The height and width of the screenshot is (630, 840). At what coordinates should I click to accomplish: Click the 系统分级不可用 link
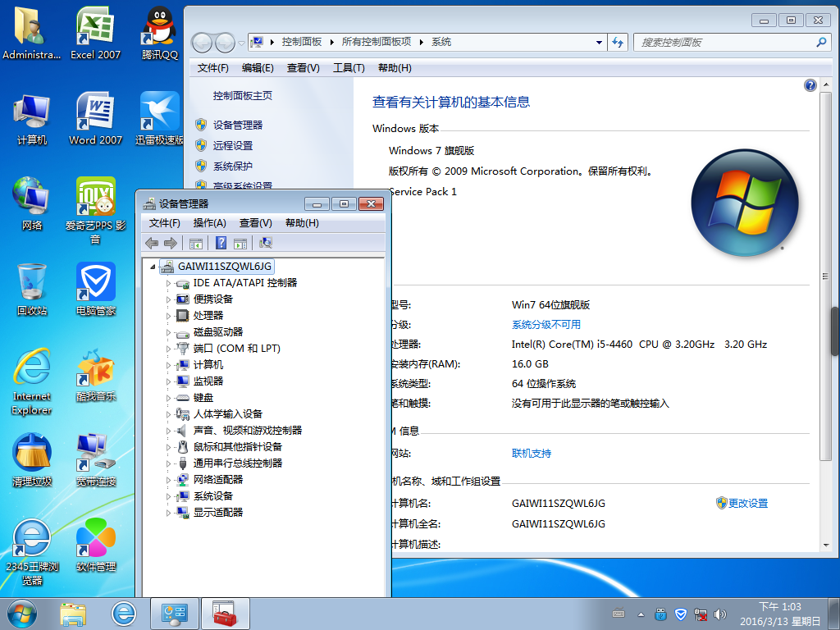(546, 325)
